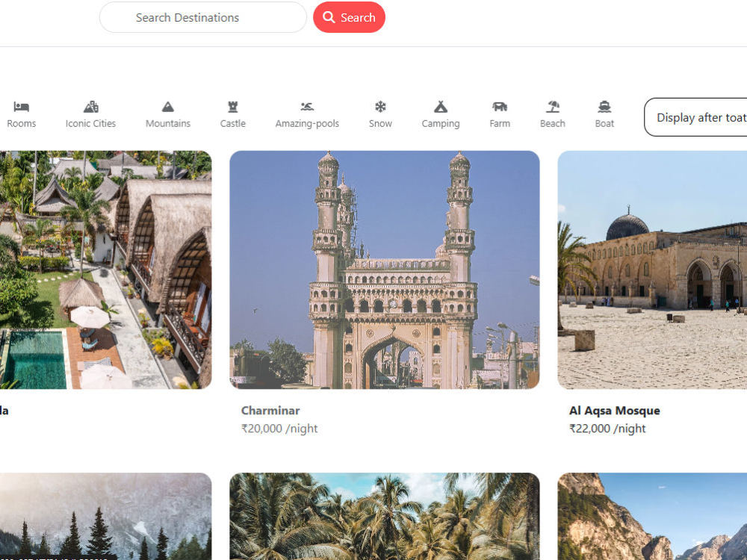Open the Charminar listing photo

pyautogui.click(x=385, y=270)
